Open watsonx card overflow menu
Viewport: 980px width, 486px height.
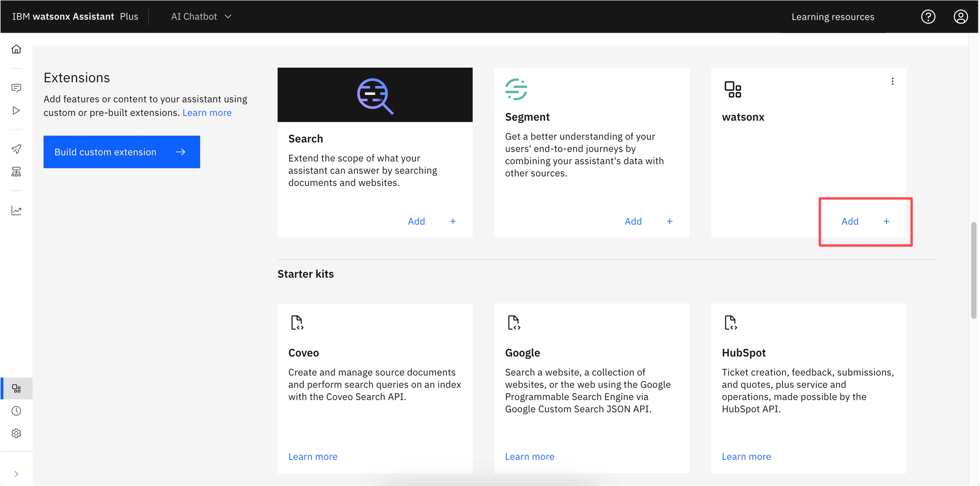(892, 81)
